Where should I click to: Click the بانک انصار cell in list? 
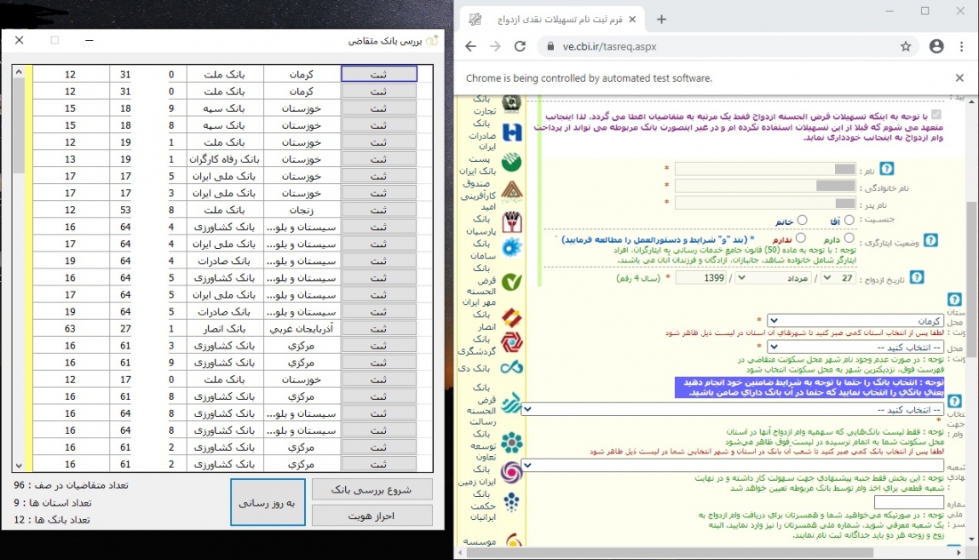tap(225, 328)
